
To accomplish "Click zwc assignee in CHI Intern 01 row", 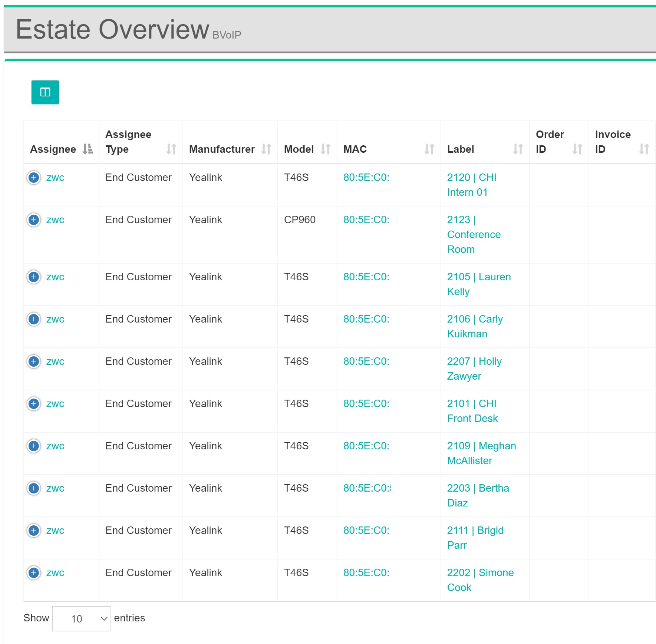I will [55, 178].
